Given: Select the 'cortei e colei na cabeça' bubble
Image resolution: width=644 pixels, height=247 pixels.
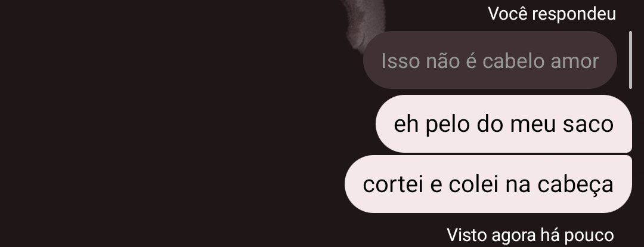Looking at the screenshot, I should coord(488,184).
